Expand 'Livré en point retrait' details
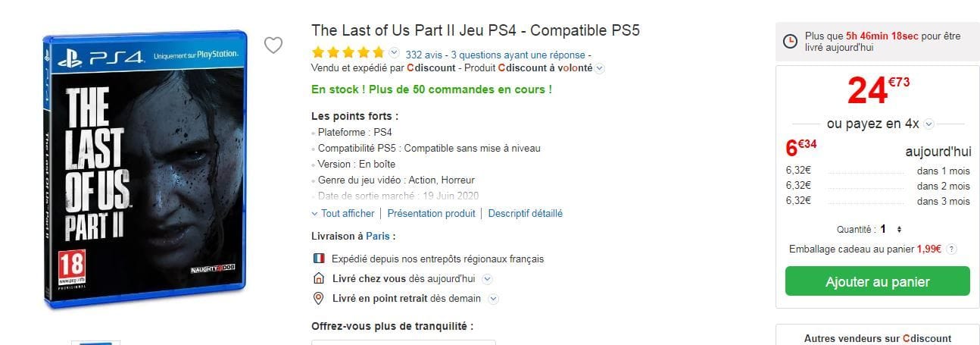Viewport: 980px width, 345px height. 493,299
